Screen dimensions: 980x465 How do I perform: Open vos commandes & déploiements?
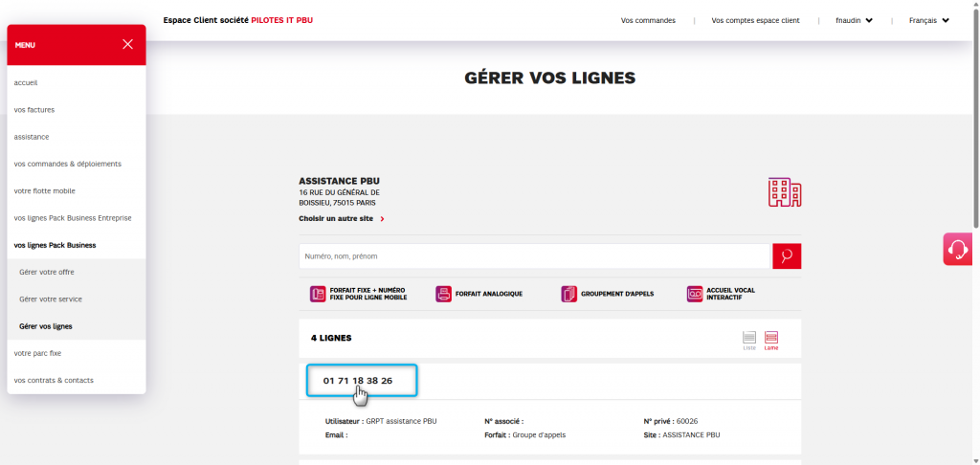click(68, 164)
